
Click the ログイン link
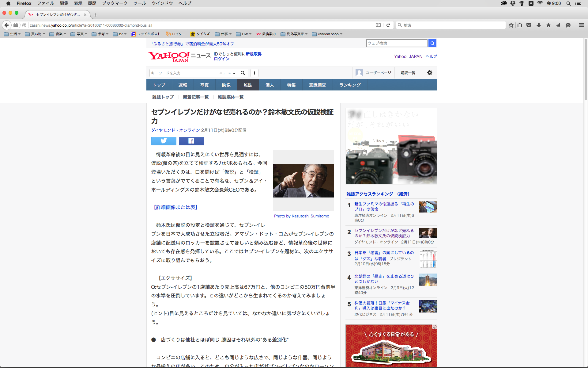point(221,59)
